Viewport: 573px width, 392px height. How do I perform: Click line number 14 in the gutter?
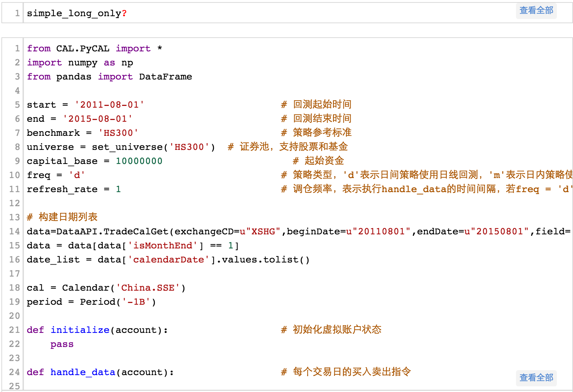(14, 232)
